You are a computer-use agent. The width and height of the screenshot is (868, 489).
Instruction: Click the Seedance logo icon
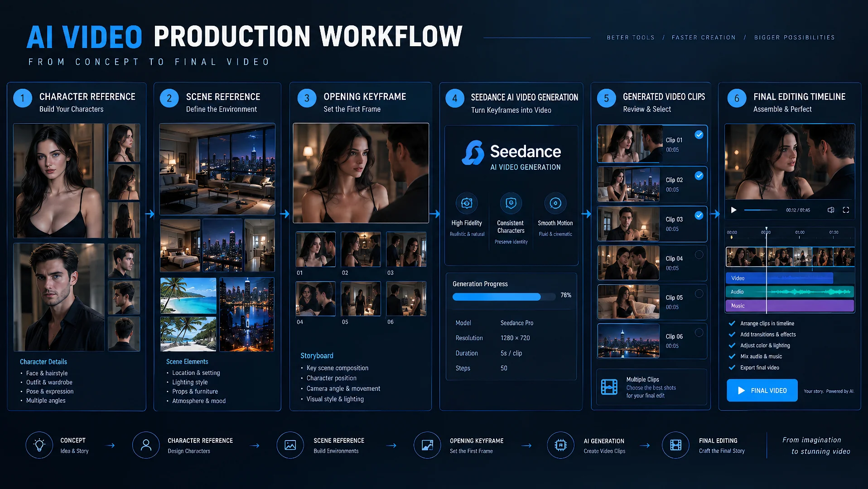point(473,153)
